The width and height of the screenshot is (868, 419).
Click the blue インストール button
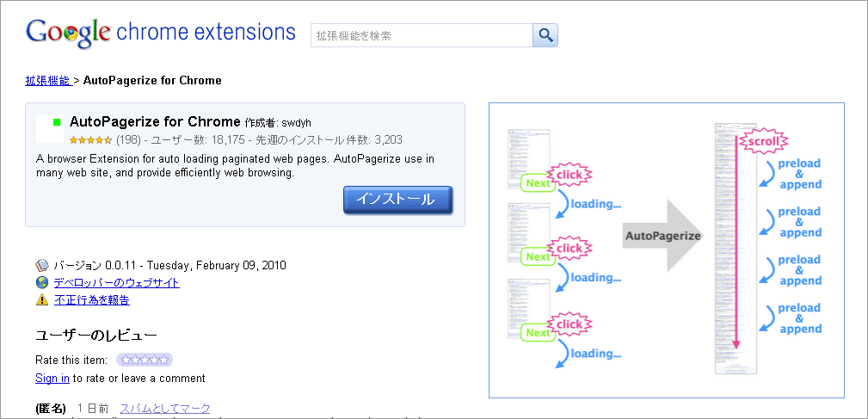coord(398,200)
